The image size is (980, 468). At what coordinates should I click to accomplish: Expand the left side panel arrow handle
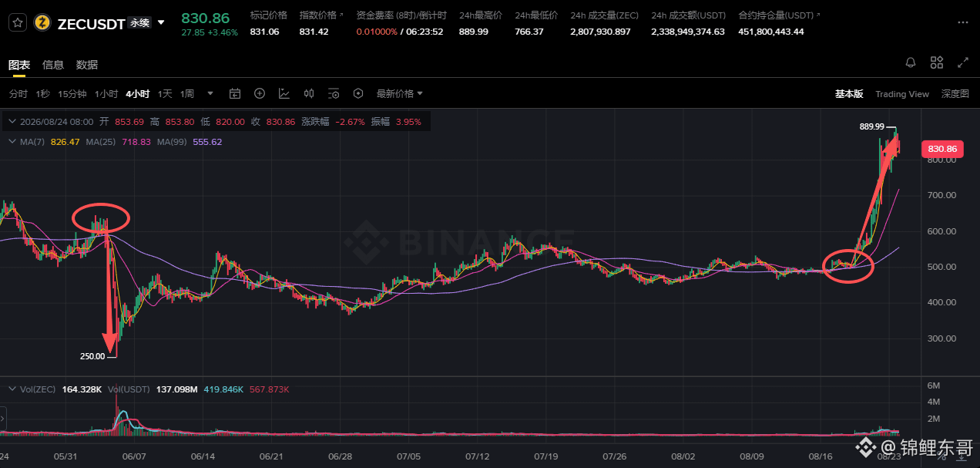point(2,419)
